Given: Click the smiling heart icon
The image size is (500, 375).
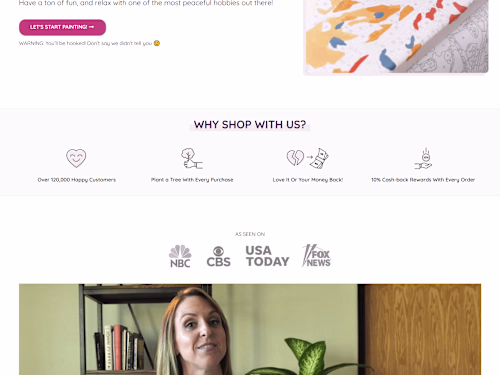Looking at the screenshot, I should point(76,158).
